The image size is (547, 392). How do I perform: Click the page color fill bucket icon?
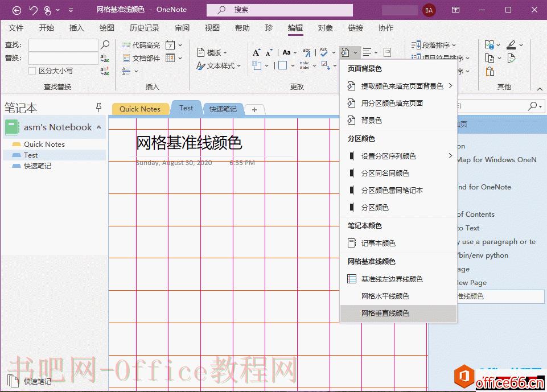click(x=345, y=52)
